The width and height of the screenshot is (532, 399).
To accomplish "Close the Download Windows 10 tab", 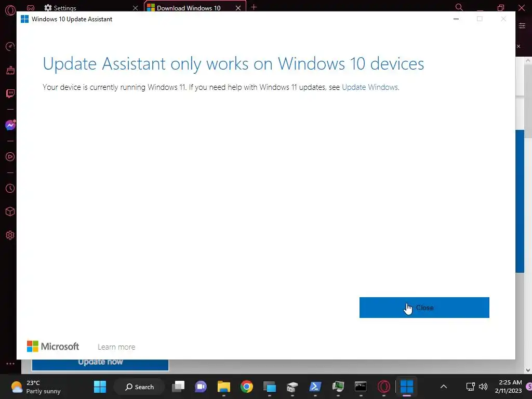I will (x=238, y=8).
